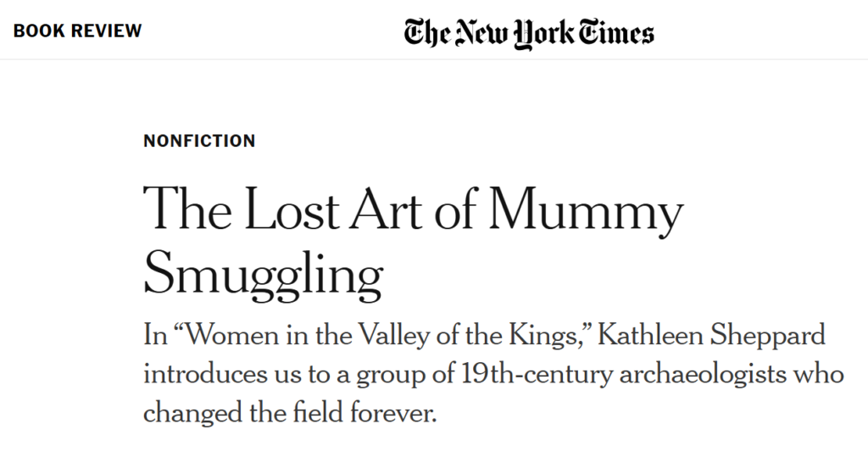Click the word "archaeologists" in the summary
The height and width of the screenshot is (463, 868).
703,375
